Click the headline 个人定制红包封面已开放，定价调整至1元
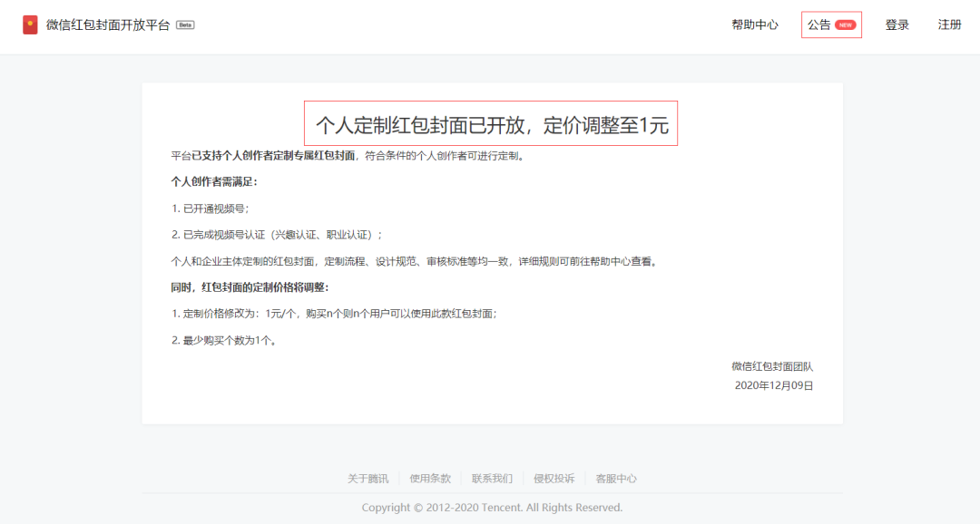 click(492, 125)
